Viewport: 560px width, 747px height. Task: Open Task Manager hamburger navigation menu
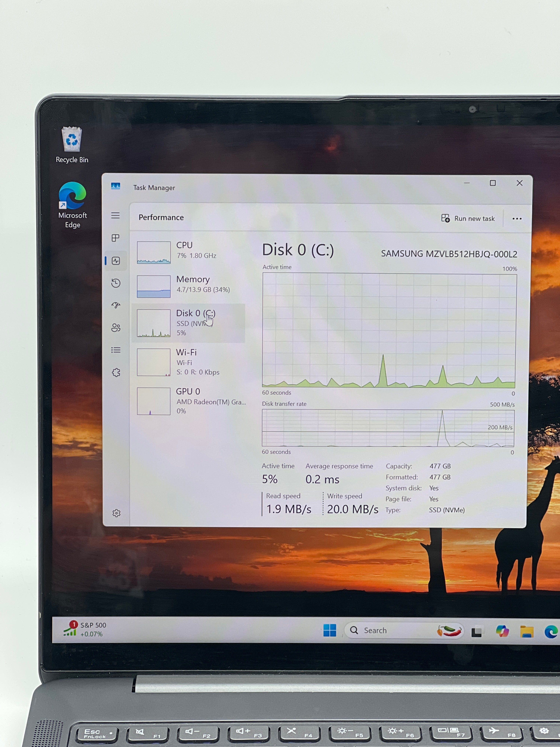tap(115, 215)
